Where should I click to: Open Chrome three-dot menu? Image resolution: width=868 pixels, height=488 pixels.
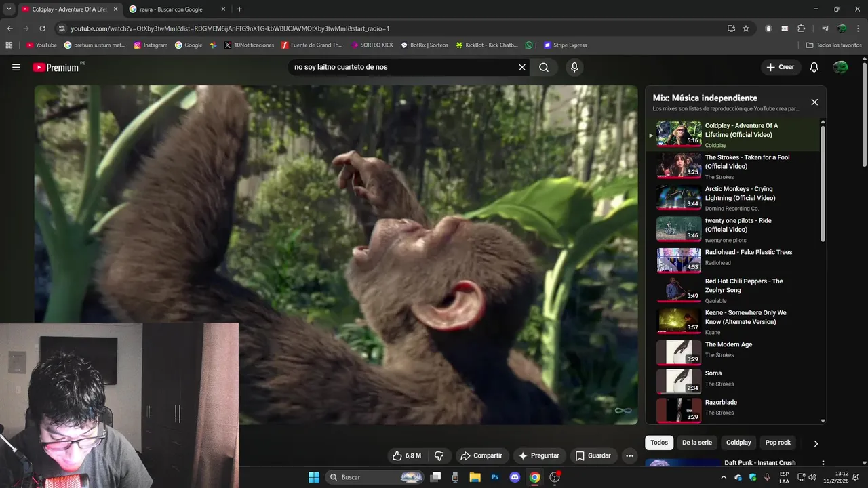click(x=857, y=28)
